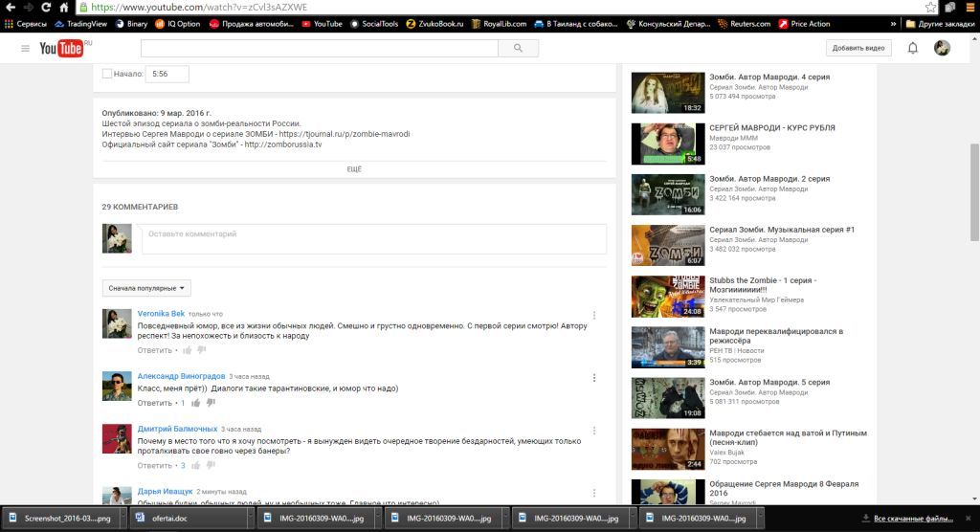This screenshot has width=980, height=532.
Task: Like Александр Виноградов's comment
Action: (x=195, y=403)
